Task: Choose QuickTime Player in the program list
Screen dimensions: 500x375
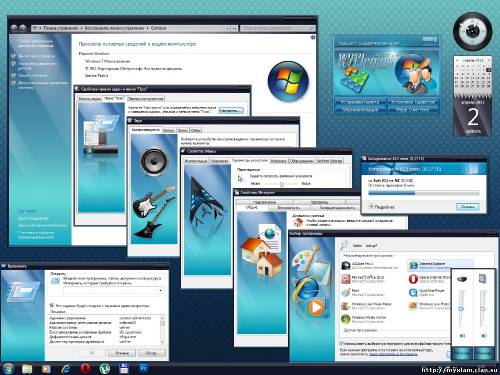Action: pyautogui.click(x=430, y=292)
